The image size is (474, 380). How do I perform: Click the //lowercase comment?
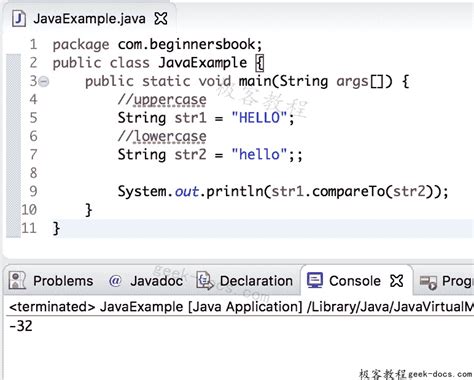tap(162, 137)
